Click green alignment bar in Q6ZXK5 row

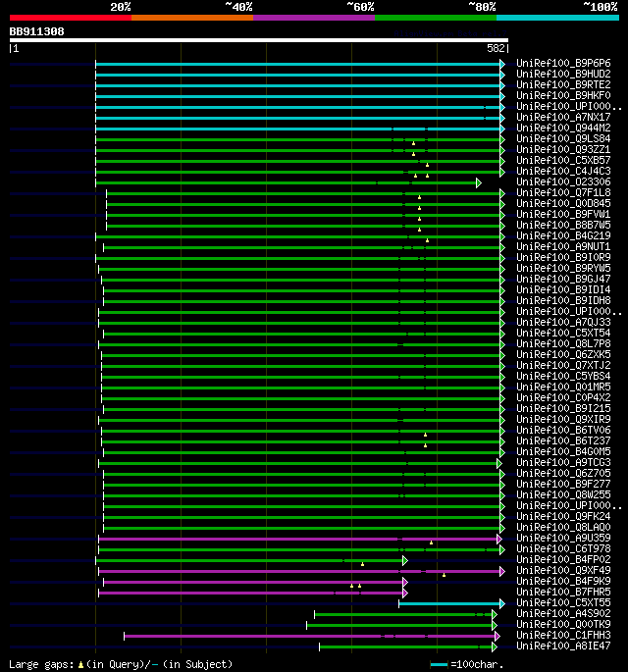pyautogui.click(x=301, y=356)
